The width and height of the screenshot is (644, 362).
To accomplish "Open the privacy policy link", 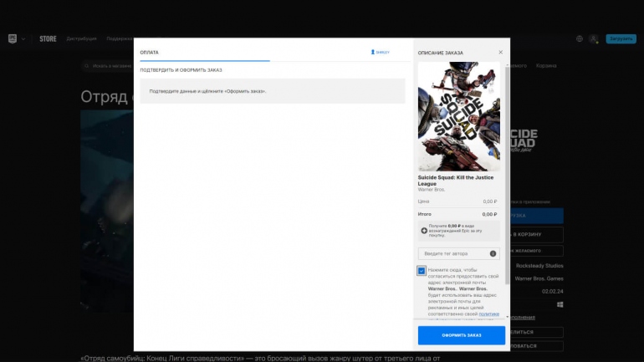I will pyautogui.click(x=489, y=314).
